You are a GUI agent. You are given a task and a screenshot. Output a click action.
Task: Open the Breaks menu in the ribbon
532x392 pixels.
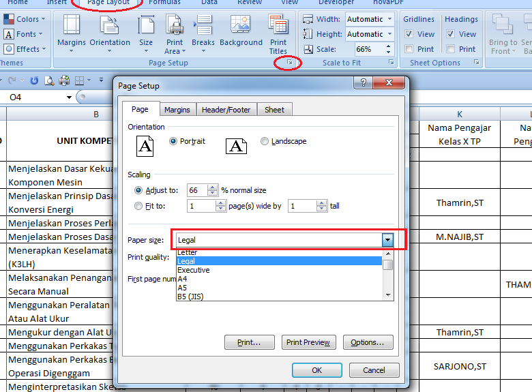coord(203,34)
